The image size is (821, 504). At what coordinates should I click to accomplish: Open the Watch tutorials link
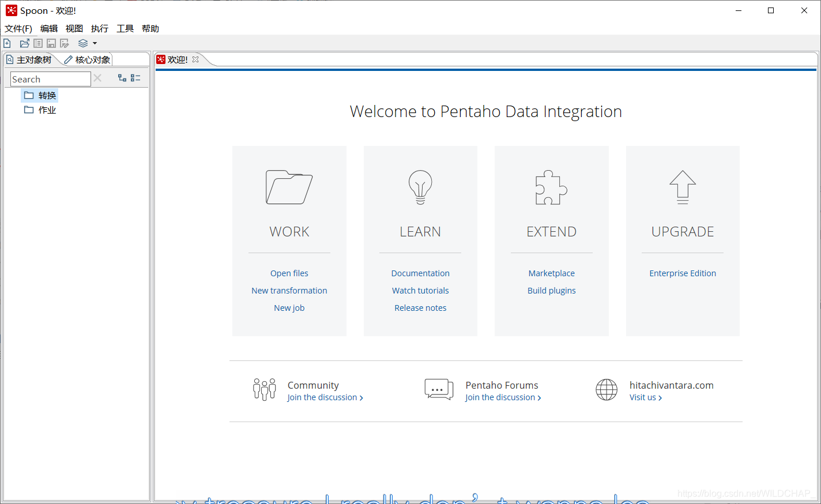(420, 291)
